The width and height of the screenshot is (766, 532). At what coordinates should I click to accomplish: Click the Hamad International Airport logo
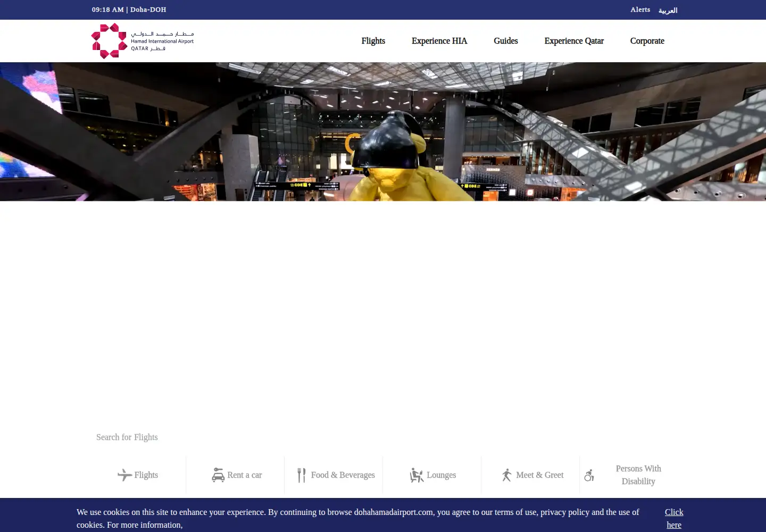[x=143, y=41]
